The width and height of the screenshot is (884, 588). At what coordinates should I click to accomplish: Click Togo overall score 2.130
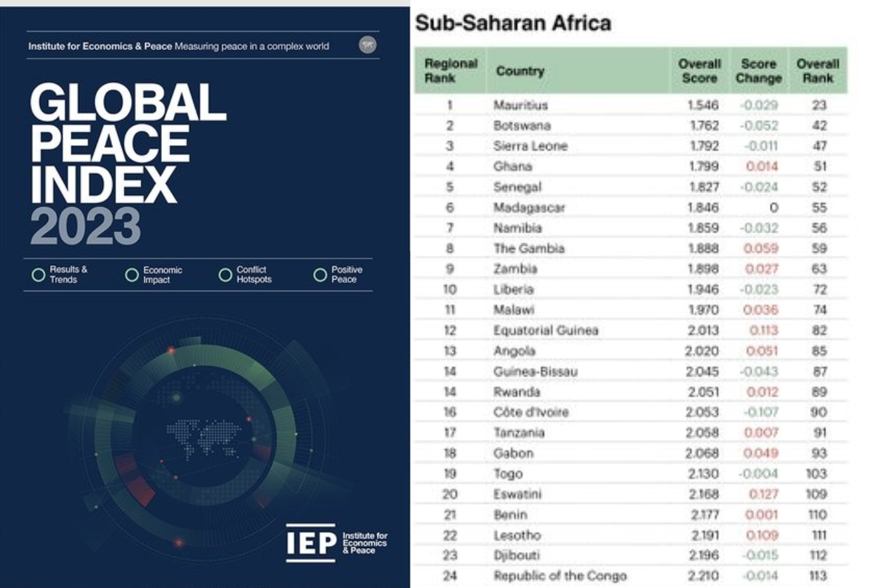click(x=703, y=474)
